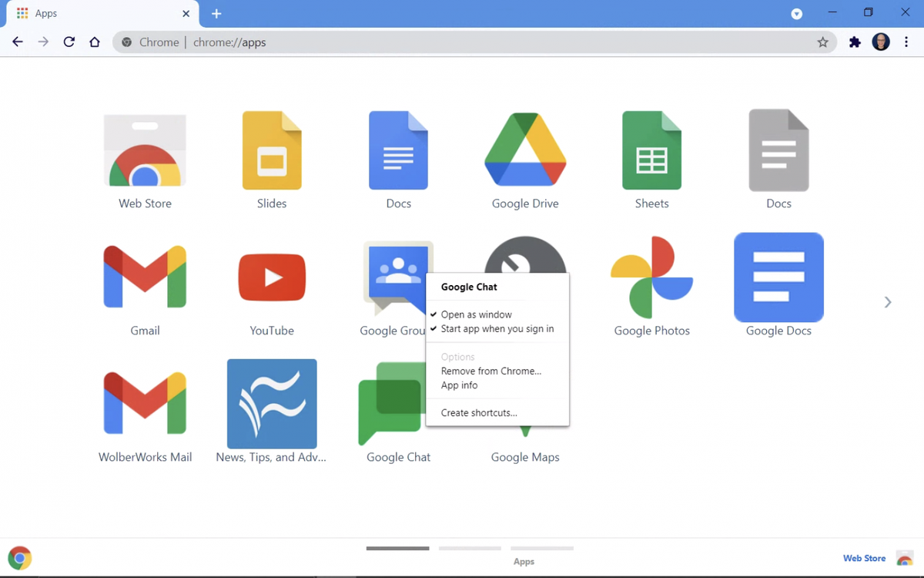Image resolution: width=924 pixels, height=578 pixels.
Task: Select 'Remove from Chrome...' in the context menu
Action: (x=490, y=371)
